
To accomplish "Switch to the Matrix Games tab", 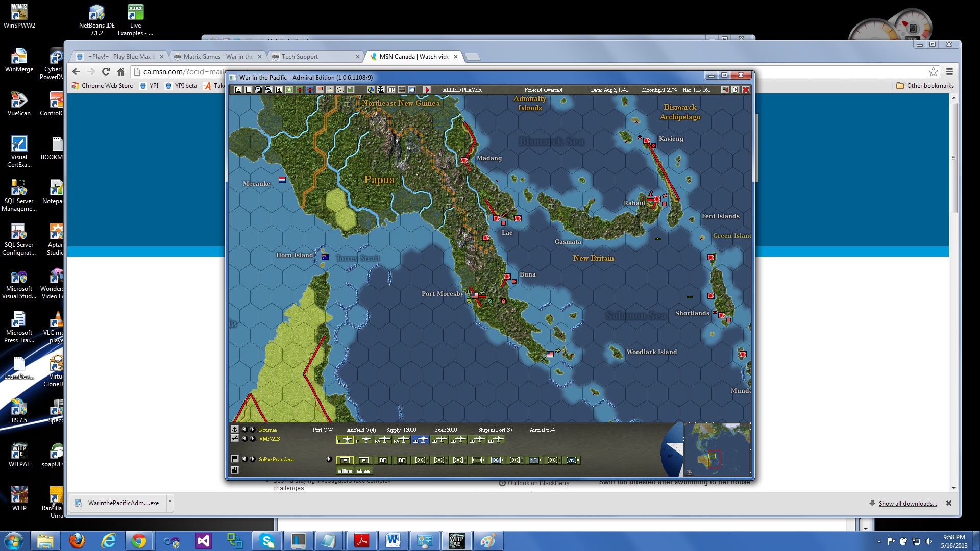I will click(x=218, y=57).
